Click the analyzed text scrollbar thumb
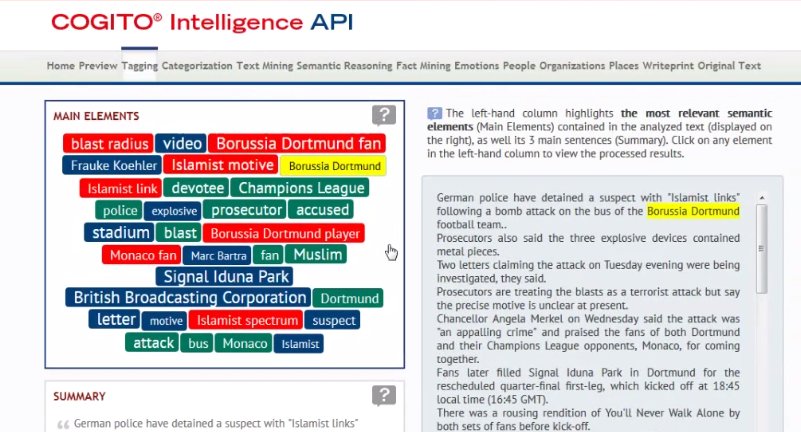This screenshot has width=801, height=432. coord(762,249)
